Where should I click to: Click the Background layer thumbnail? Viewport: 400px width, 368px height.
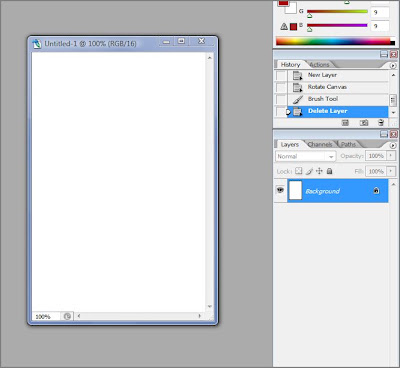(x=295, y=190)
